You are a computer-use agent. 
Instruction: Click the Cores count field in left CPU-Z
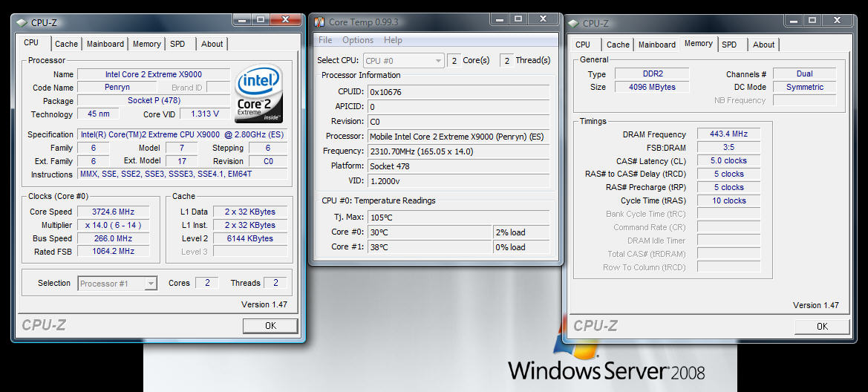(x=207, y=283)
